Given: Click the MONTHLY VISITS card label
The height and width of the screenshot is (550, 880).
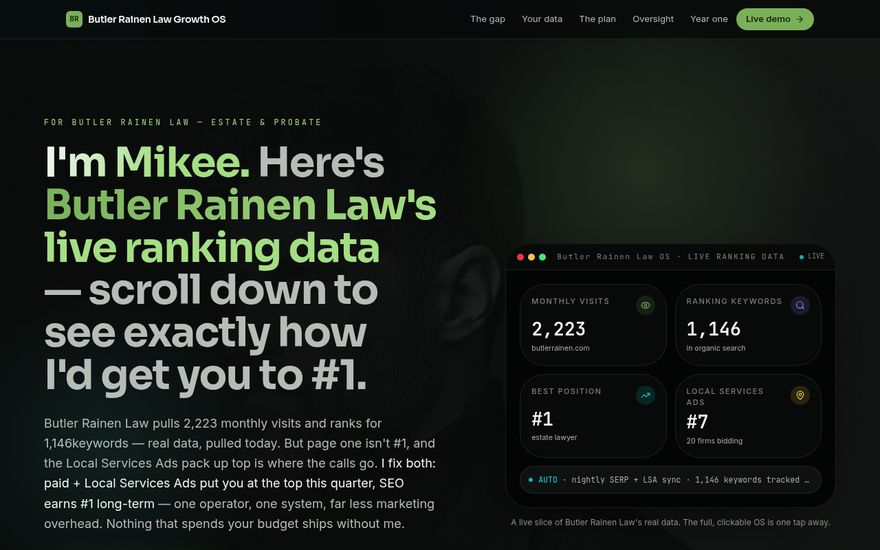Looking at the screenshot, I should point(570,301).
